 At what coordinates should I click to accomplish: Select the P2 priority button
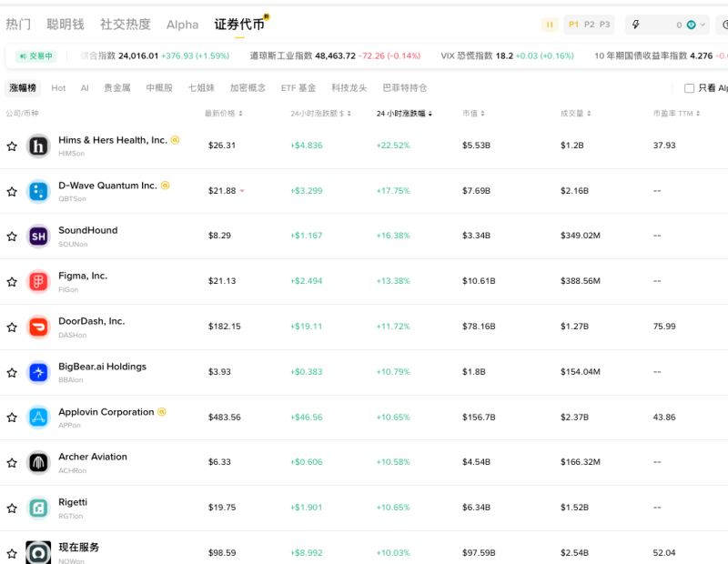click(x=589, y=25)
